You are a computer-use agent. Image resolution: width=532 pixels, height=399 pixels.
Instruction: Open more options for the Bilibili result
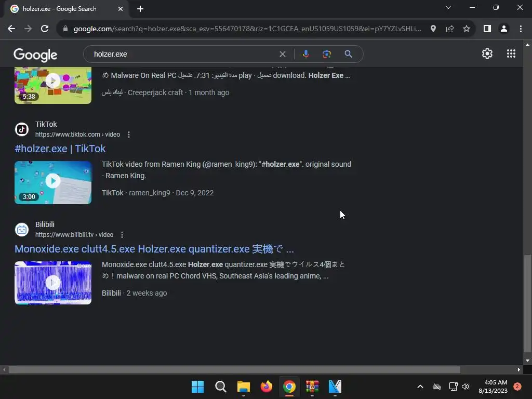[x=122, y=235]
